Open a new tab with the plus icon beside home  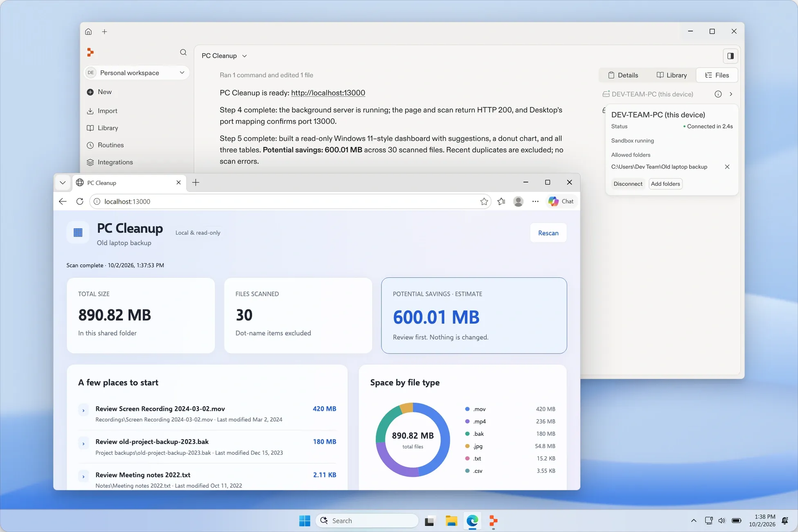(x=104, y=32)
